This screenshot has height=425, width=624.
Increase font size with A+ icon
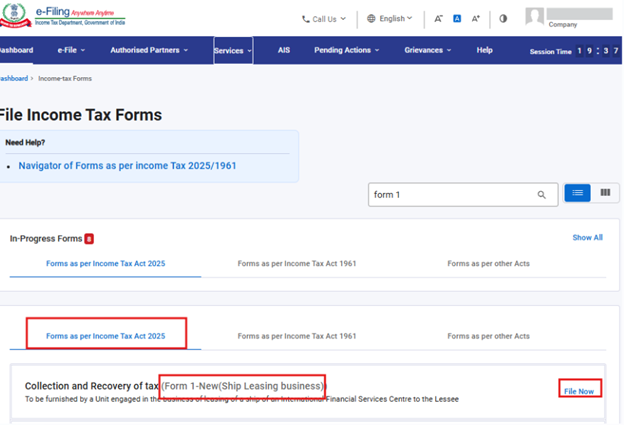[x=475, y=18]
